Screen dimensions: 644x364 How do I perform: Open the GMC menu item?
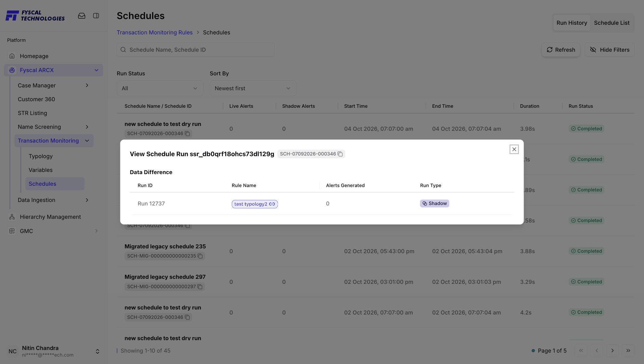pos(26,231)
